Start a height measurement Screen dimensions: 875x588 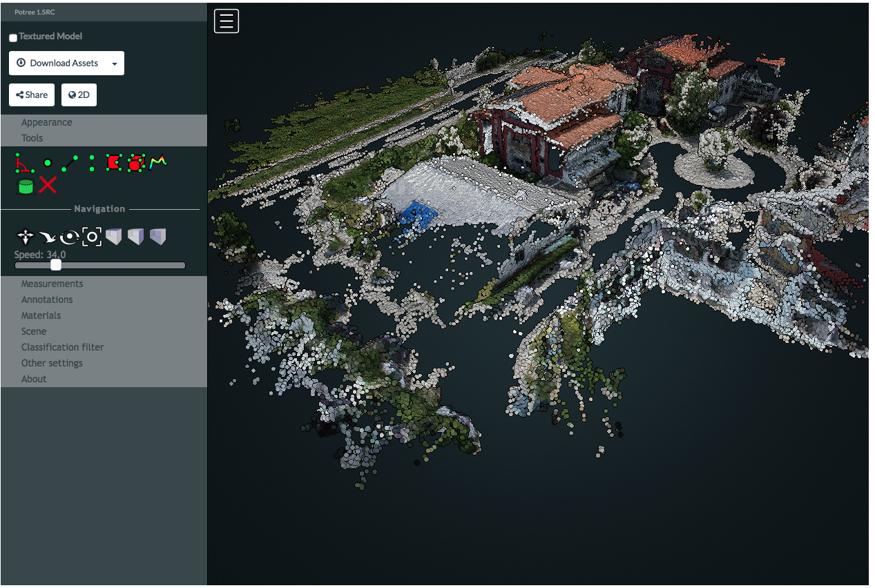(92, 162)
